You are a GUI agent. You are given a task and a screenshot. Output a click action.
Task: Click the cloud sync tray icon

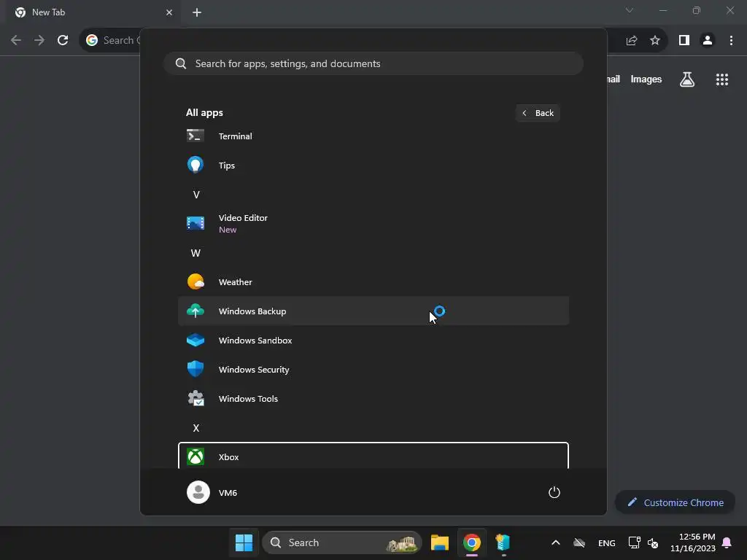[578, 542]
